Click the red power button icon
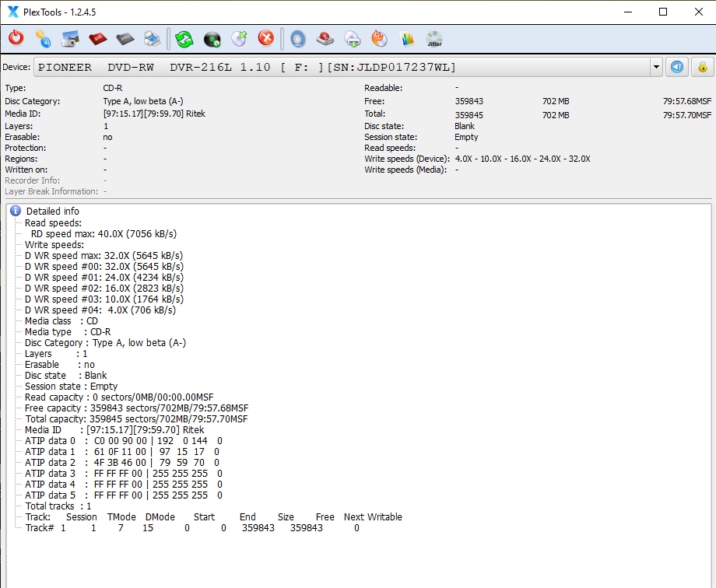 [16, 38]
